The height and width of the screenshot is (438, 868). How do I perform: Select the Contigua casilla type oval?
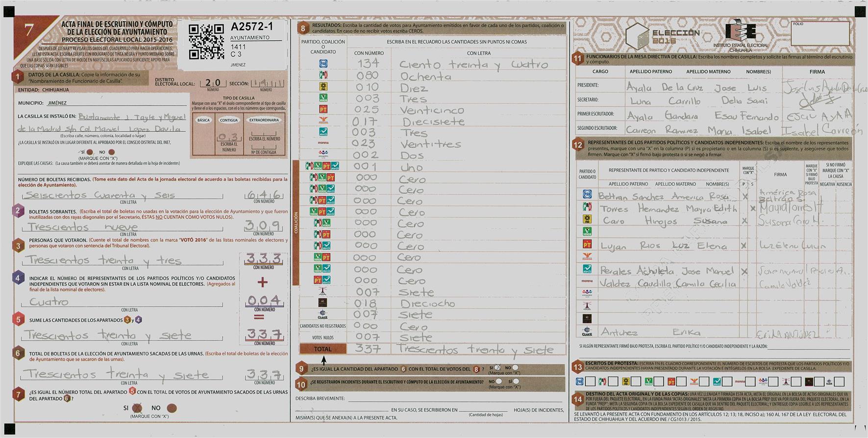coord(229,120)
